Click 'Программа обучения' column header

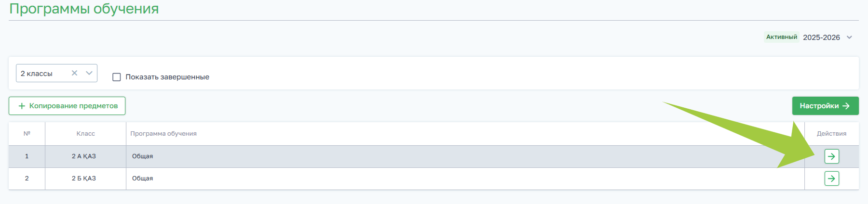[x=163, y=134]
